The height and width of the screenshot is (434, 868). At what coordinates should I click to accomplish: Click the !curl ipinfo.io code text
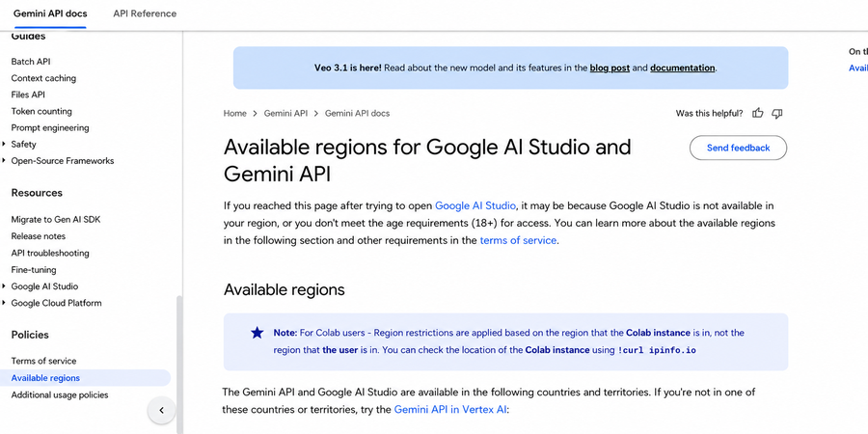(x=657, y=350)
